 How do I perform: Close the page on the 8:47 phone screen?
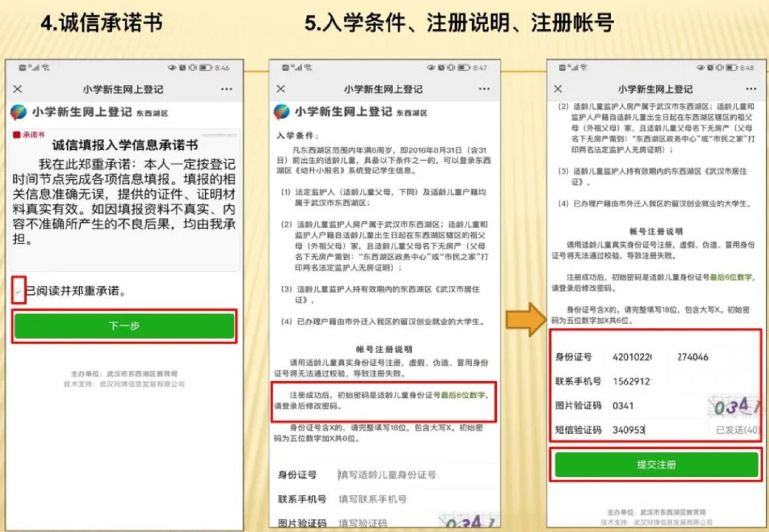point(281,89)
